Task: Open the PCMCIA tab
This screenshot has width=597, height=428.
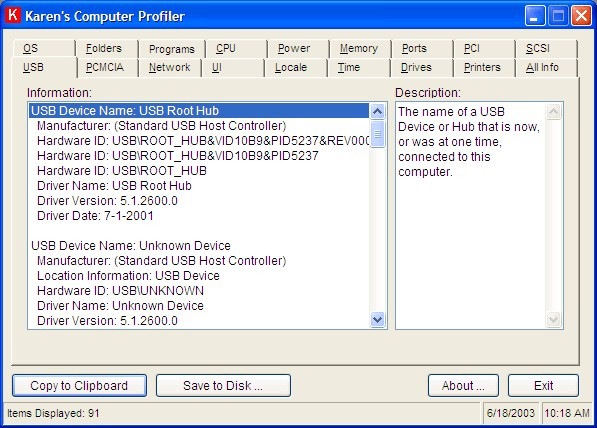Action: click(x=107, y=67)
